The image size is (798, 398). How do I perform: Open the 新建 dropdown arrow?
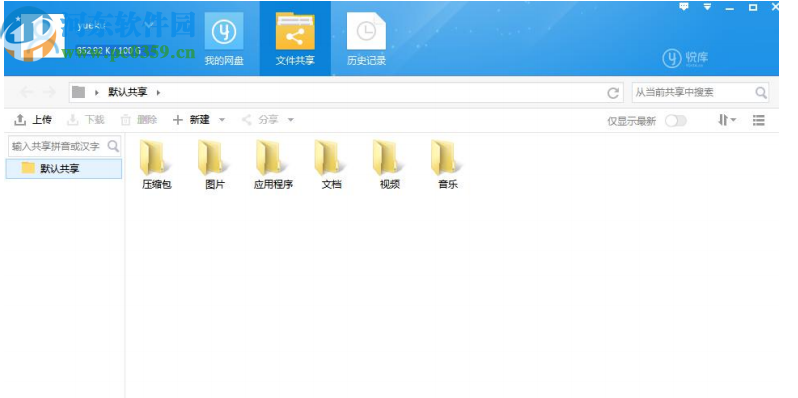tap(221, 120)
